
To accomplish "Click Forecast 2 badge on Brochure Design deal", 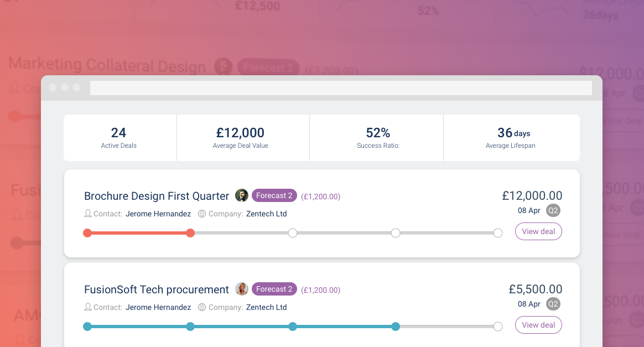I will pos(274,195).
